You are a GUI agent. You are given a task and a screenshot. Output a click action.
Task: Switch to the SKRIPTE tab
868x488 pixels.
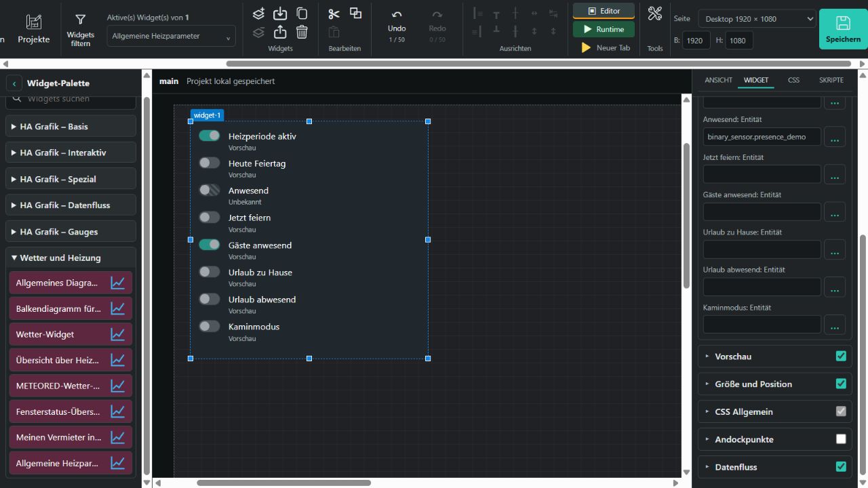point(831,80)
